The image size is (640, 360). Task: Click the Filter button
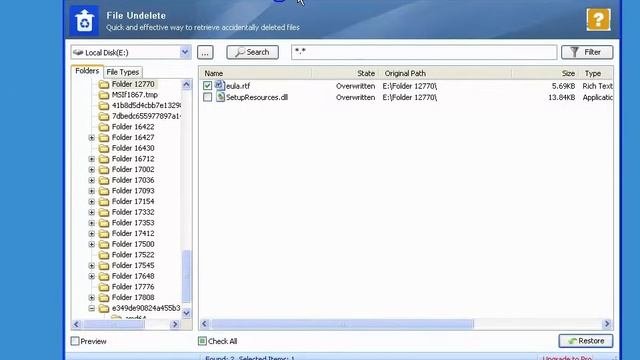[587, 52]
